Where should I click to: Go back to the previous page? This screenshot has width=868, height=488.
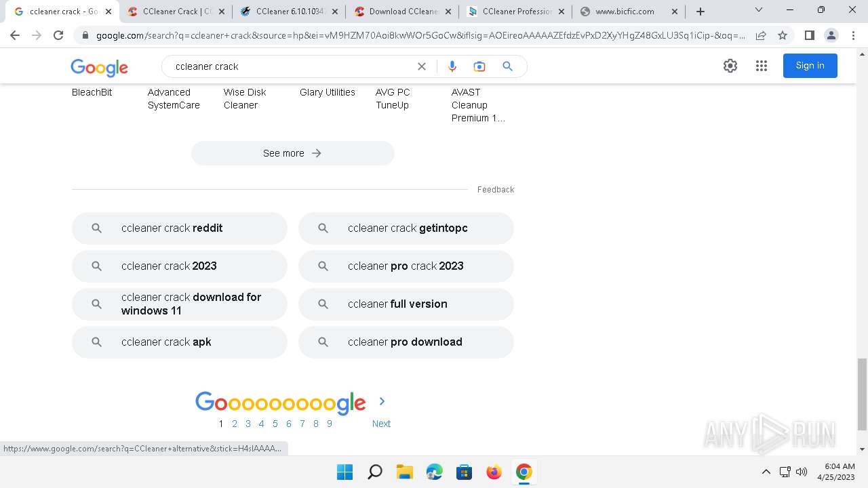click(x=15, y=35)
